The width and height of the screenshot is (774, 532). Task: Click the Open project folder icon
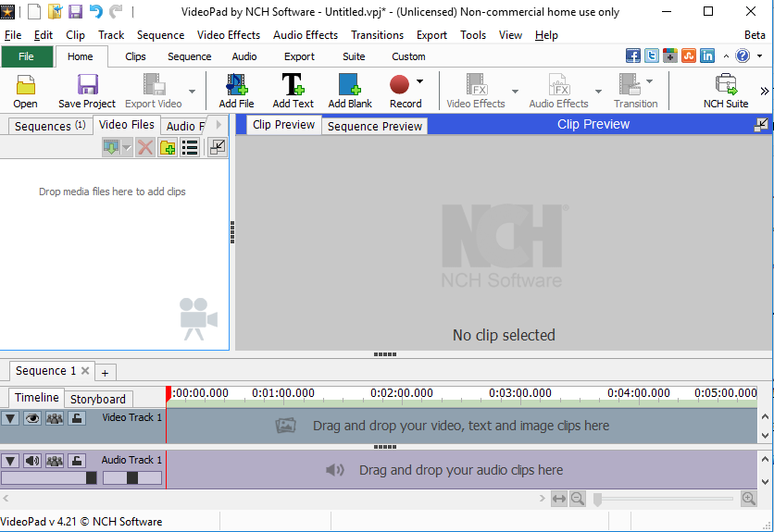click(x=25, y=84)
